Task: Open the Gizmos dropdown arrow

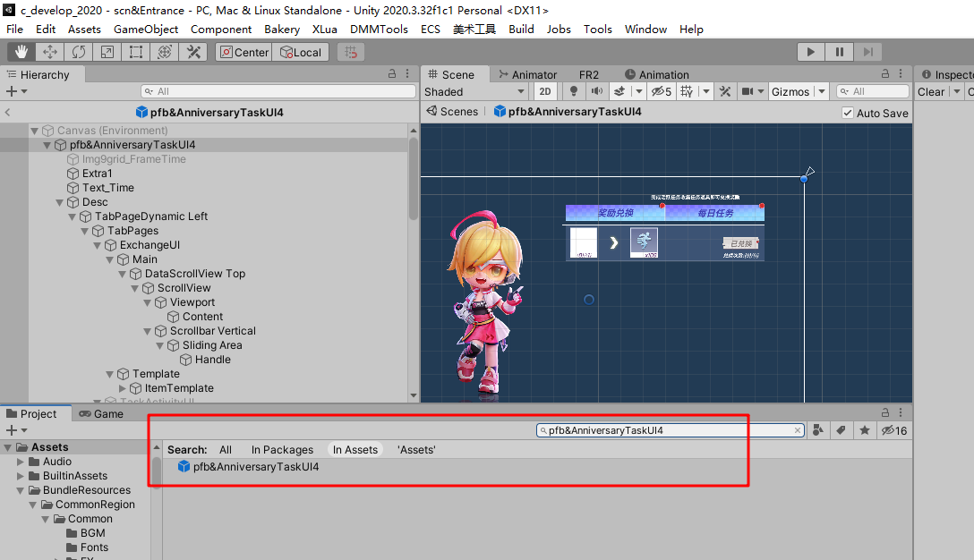Action: [822, 92]
